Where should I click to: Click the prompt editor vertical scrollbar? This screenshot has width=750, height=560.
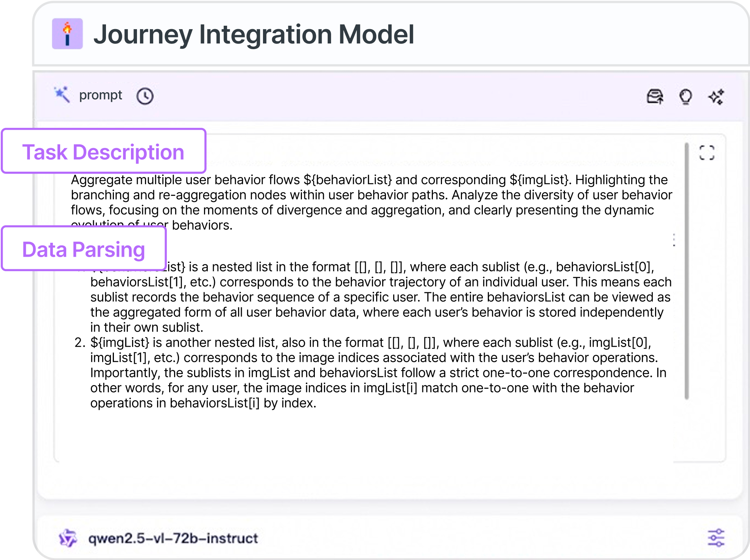pos(686,271)
